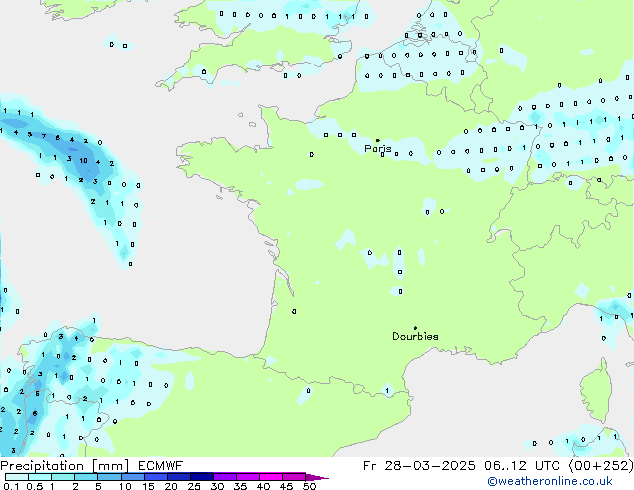Pick the 40–45 mm legend swatch

271,477
